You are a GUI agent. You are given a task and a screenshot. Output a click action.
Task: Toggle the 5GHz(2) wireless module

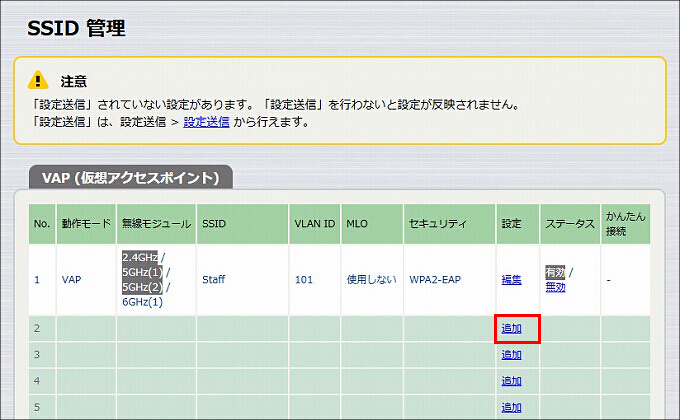point(142,287)
